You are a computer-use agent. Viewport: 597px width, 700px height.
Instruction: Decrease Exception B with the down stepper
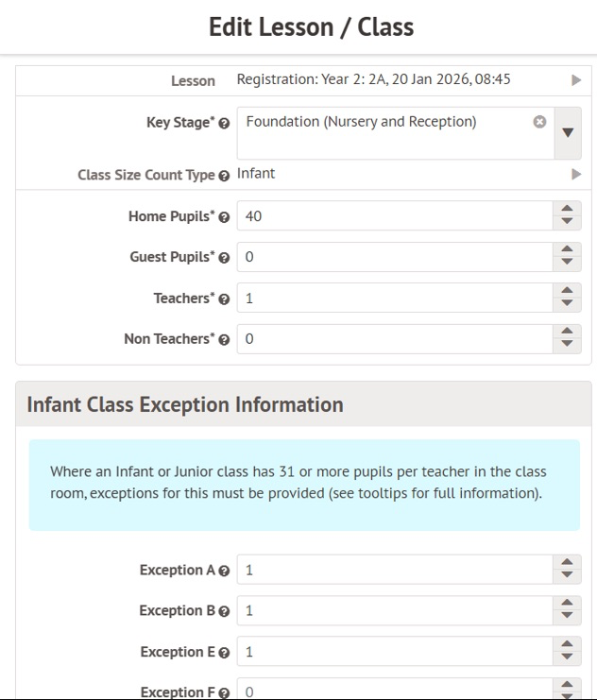[x=567, y=617]
